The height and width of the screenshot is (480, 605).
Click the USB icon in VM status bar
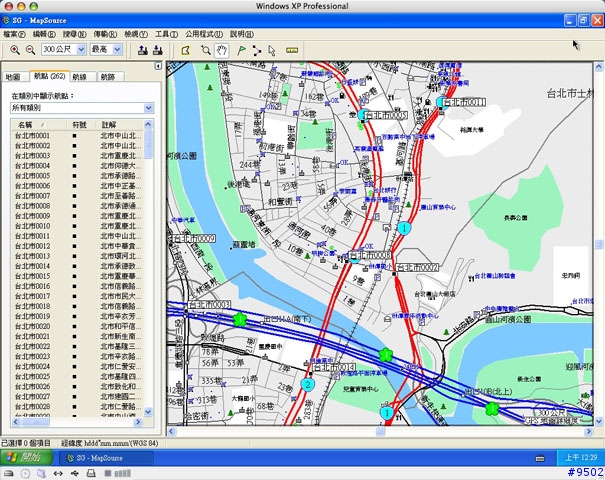coord(74,473)
